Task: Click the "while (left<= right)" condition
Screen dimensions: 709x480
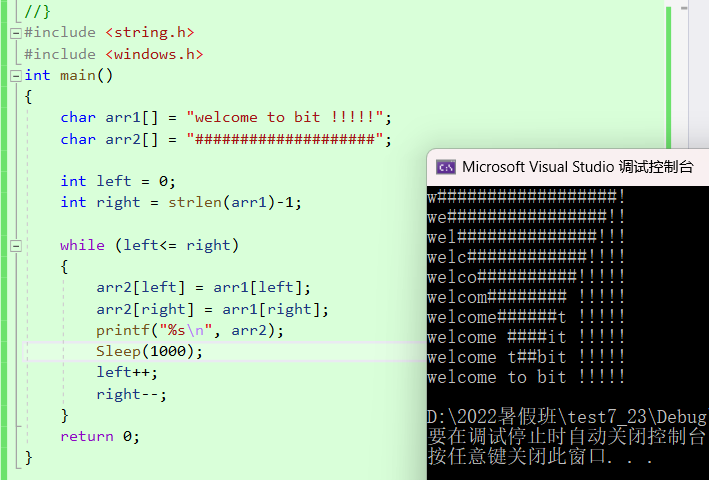Action: point(149,245)
